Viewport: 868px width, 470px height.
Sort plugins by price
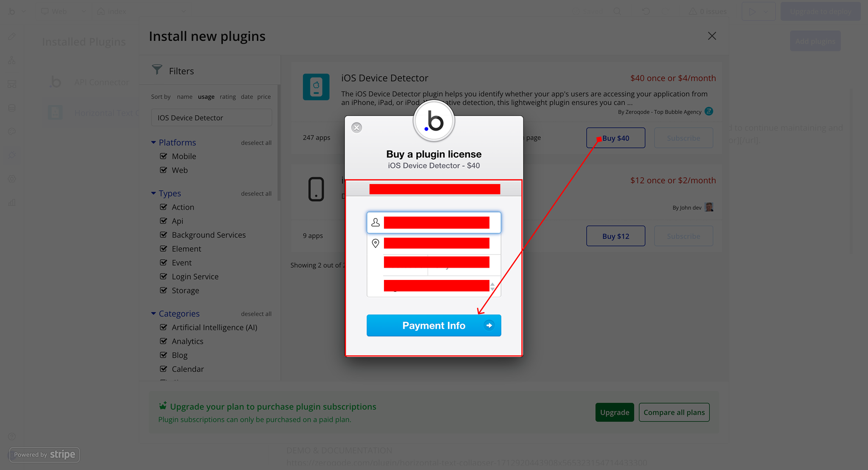[264, 97]
